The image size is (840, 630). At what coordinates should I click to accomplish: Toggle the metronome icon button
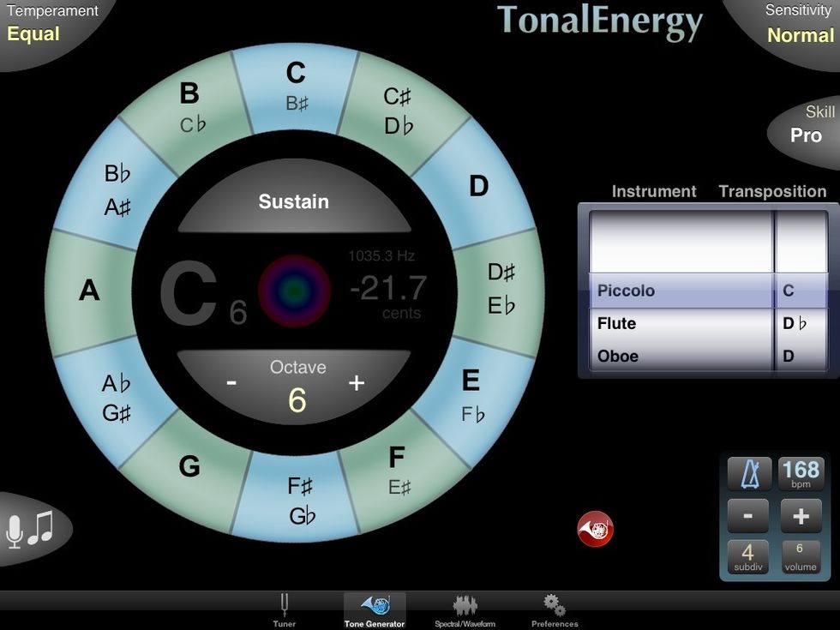click(749, 474)
